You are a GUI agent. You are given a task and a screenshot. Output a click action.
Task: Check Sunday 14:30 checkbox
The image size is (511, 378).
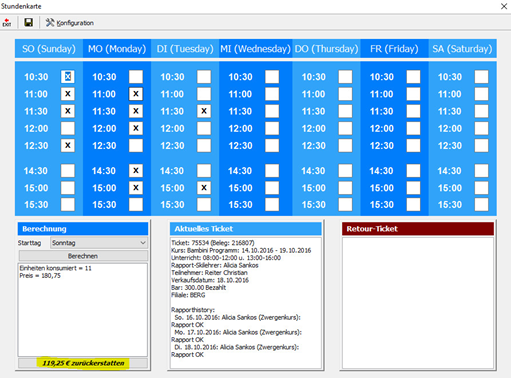68,171
